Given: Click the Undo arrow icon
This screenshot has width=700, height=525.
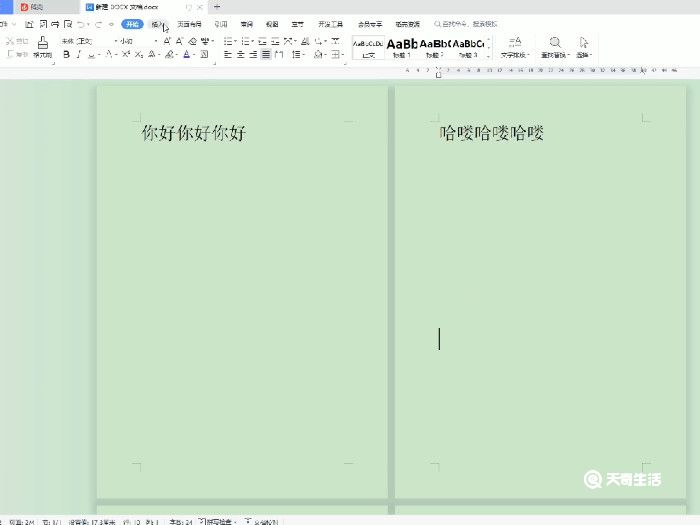Looking at the screenshot, I should click(81, 24).
